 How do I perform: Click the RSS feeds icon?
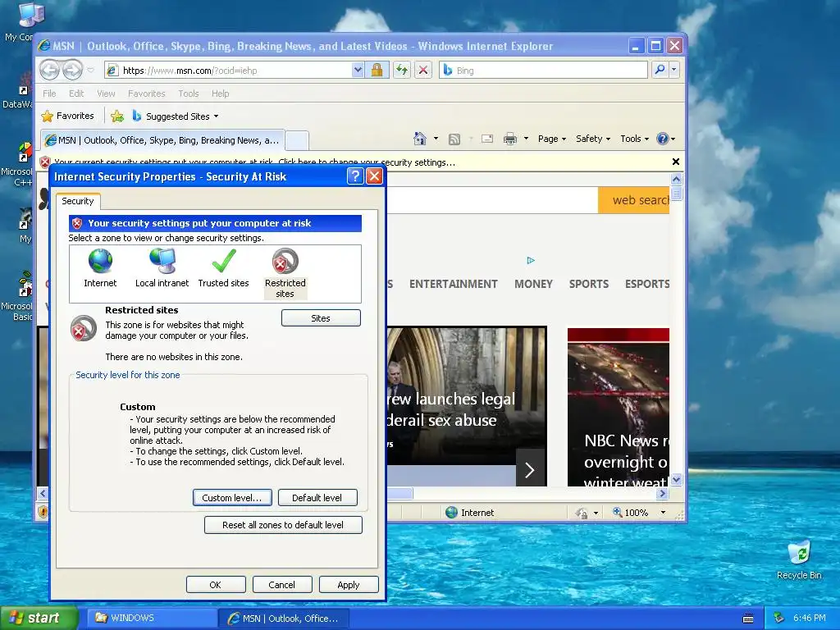[454, 139]
